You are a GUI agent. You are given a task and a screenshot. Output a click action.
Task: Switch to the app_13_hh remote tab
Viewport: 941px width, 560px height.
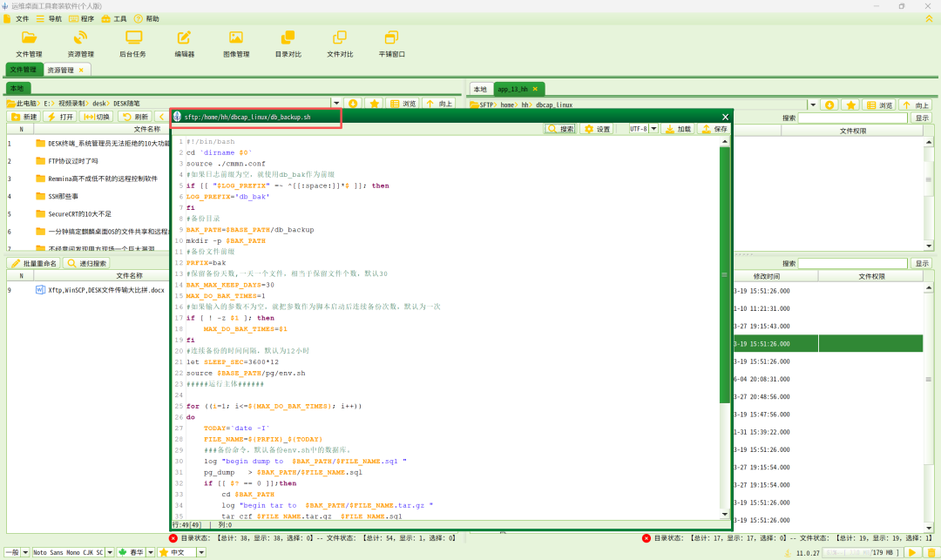click(513, 89)
